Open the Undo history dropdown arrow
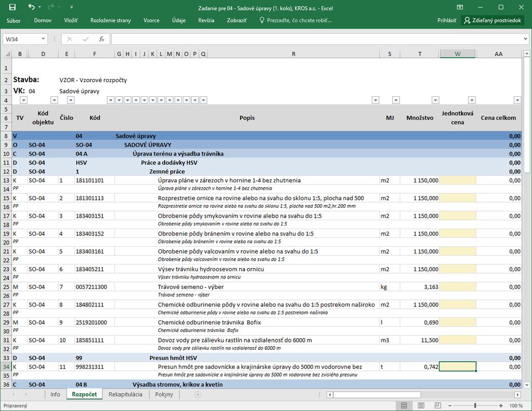Image resolution: width=532 pixels, height=411 pixels. click(x=40, y=7)
